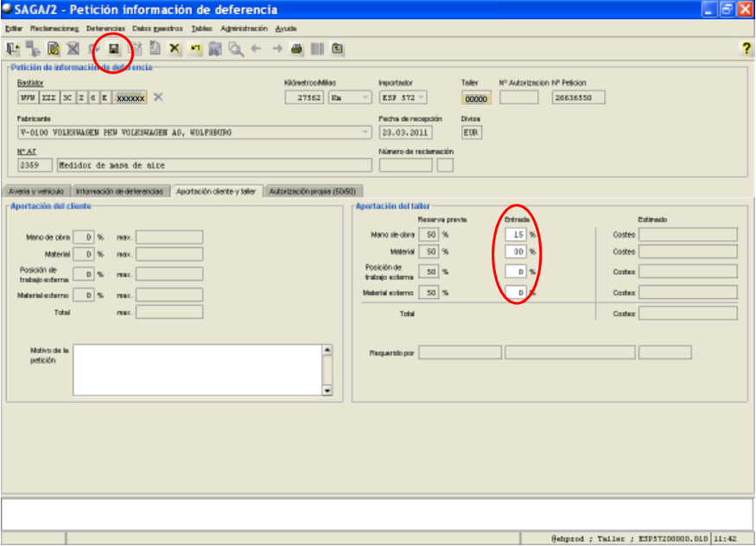Expand the Fabricante Volkswagen dropdown
756x546 pixels.
[x=365, y=132]
